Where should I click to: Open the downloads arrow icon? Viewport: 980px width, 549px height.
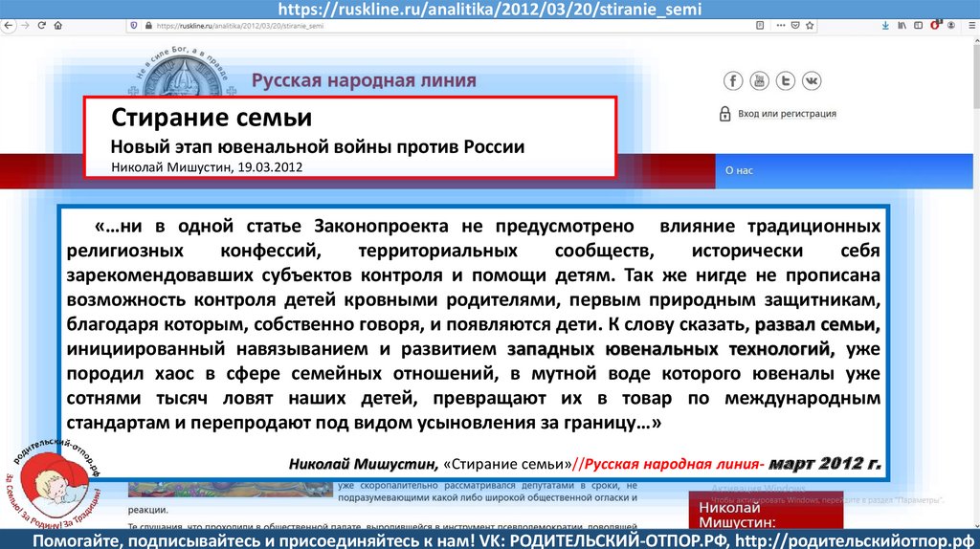pos(885,26)
